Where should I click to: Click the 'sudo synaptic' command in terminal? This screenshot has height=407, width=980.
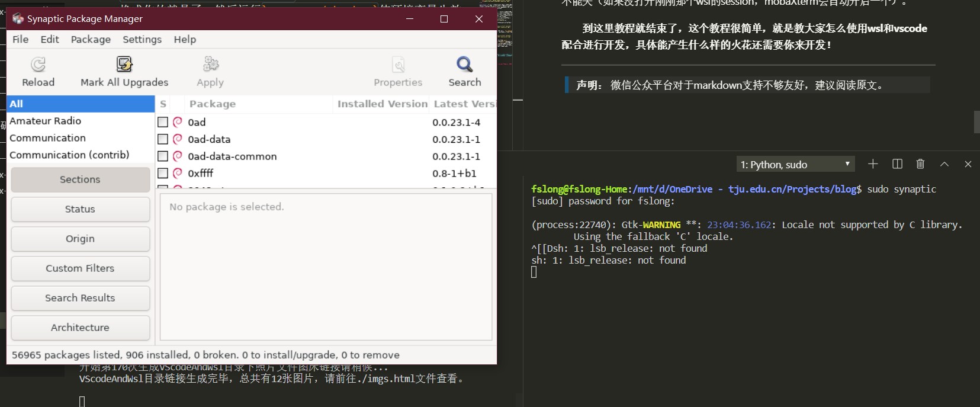click(901, 189)
